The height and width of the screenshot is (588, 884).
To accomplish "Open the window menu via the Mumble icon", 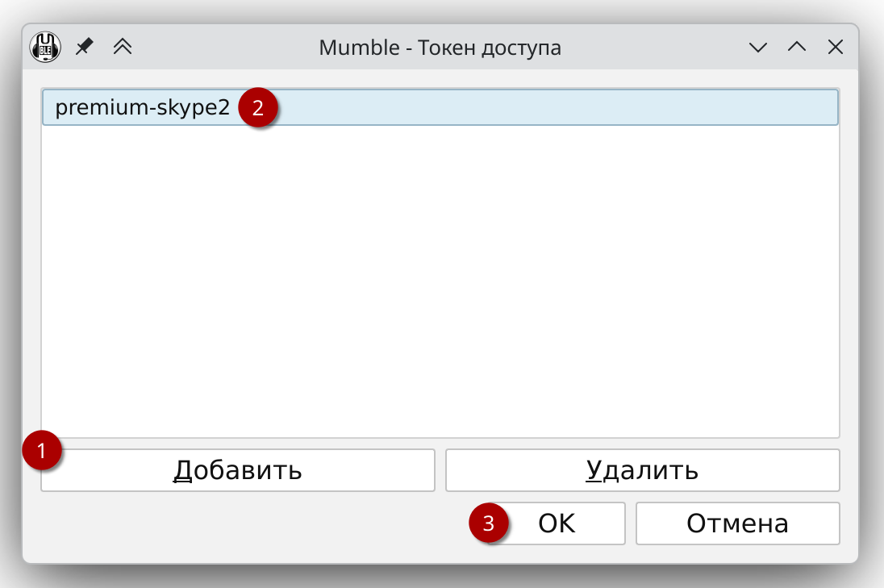I will [45, 47].
